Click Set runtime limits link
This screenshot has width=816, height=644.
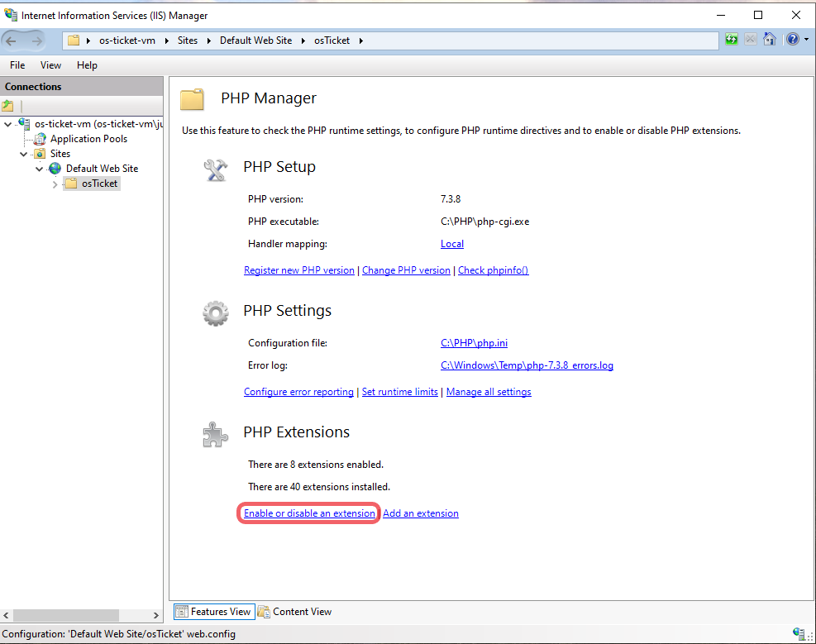(x=399, y=392)
